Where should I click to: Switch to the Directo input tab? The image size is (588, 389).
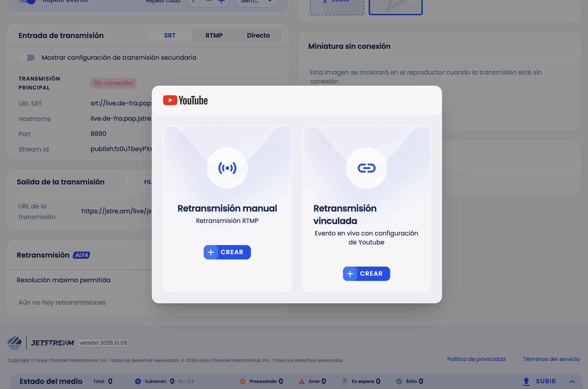point(258,36)
